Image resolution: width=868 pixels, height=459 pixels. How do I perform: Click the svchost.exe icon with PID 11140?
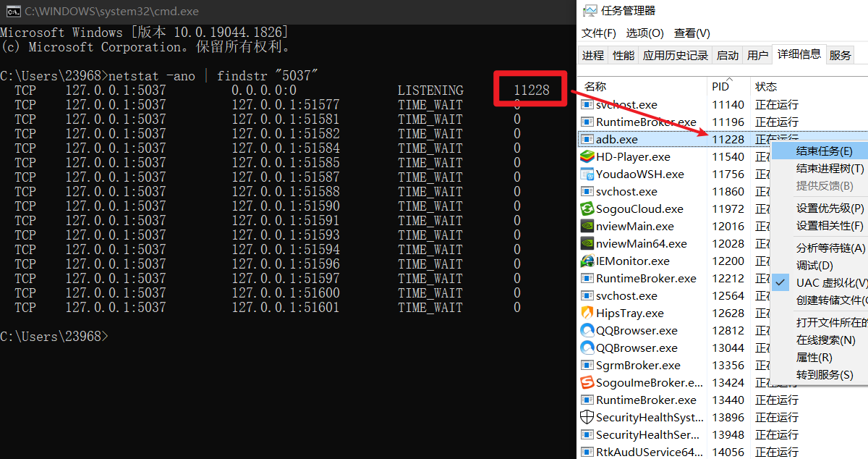click(x=587, y=104)
